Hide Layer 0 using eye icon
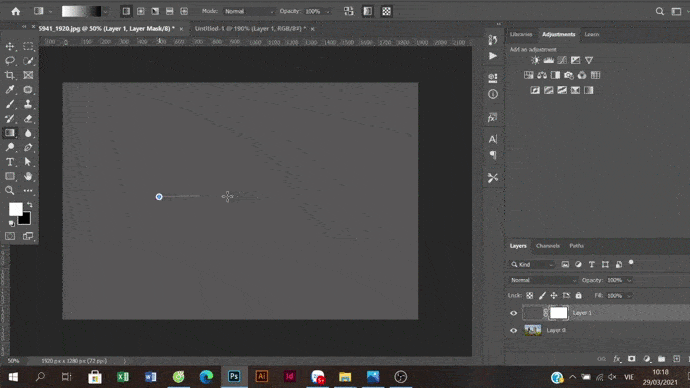Image resolution: width=690 pixels, height=388 pixels. (514, 330)
